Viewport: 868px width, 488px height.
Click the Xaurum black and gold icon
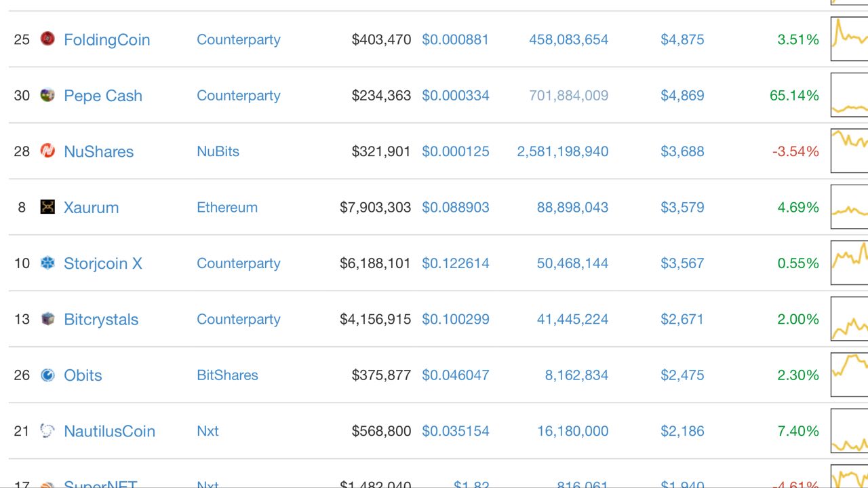[x=47, y=207]
